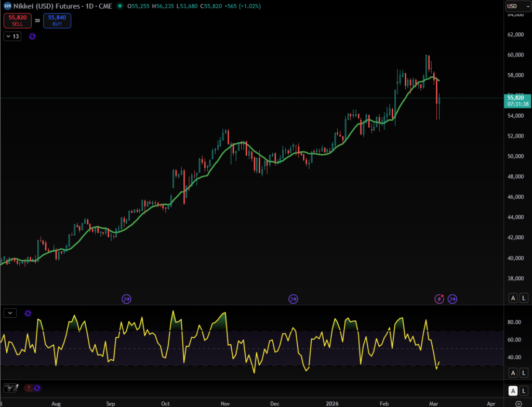
Task: Toggle log scale on oscillator pane
Action: pyautogui.click(x=524, y=373)
